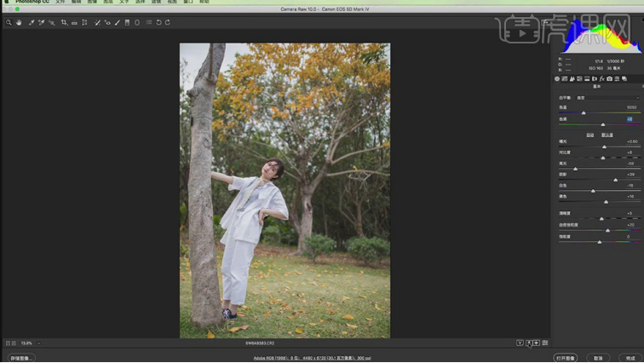The image size is (644, 363).
Task: Select the Spot Removal tool
Action: [97, 23]
